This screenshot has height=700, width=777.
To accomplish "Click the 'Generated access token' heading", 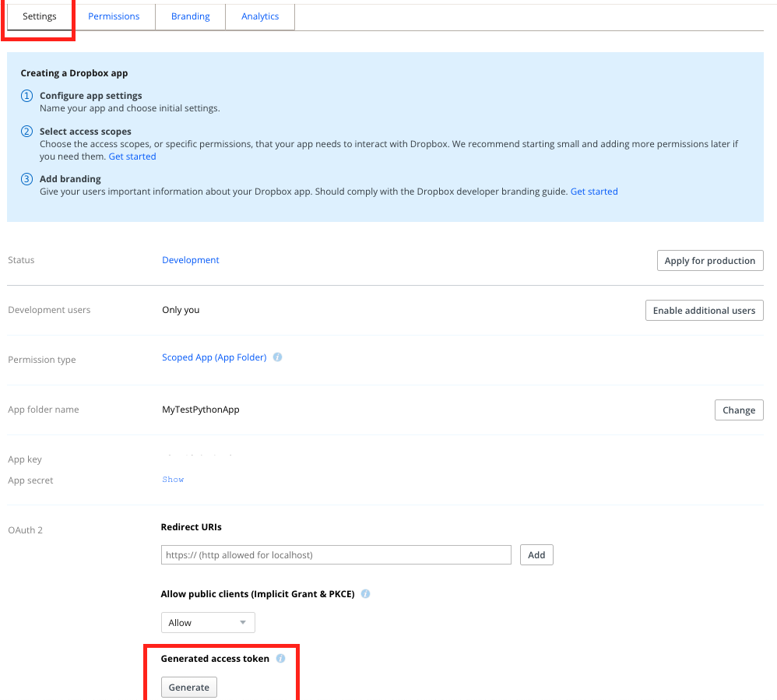I will (x=215, y=659).
